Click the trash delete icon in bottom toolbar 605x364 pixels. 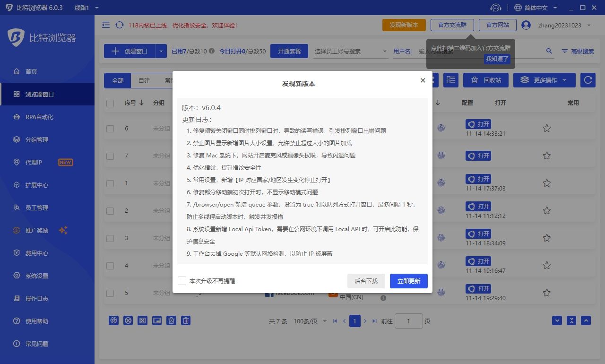(x=186, y=321)
